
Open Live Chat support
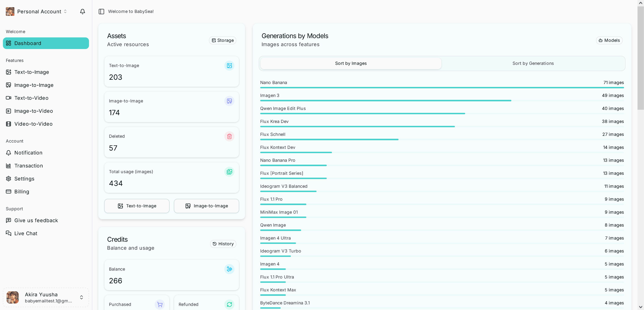tap(25, 233)
